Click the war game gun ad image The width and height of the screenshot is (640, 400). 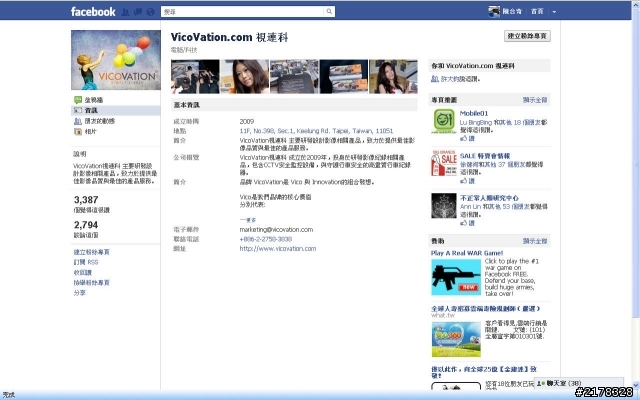coord(456,278)
